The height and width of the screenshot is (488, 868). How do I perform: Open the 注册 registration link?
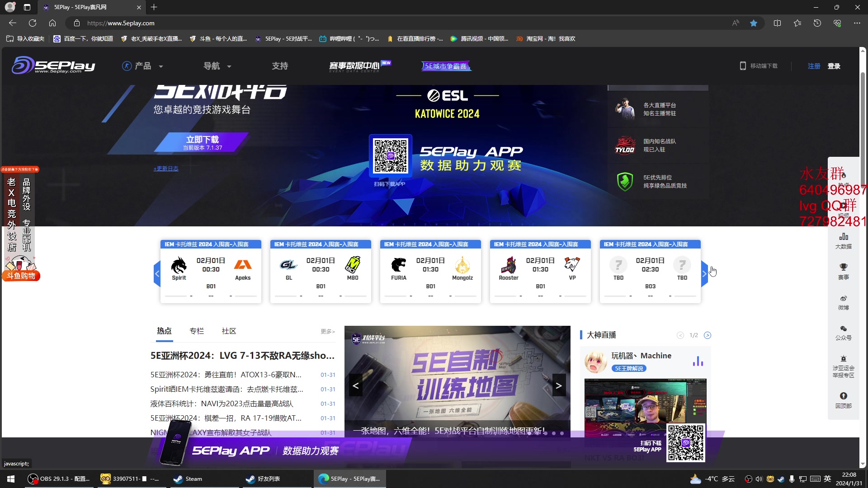click(814, 66)
